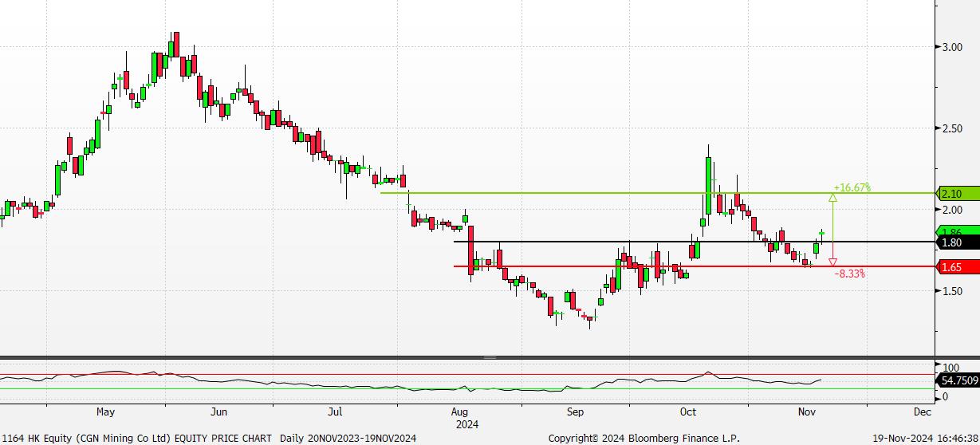Click the 54.7509 RSI value tag
The image size is (980, 445).
click(958, 382)
